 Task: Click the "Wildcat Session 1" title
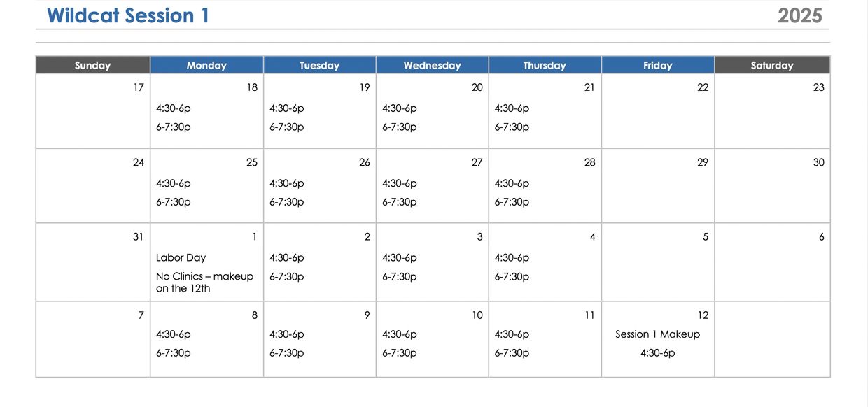coord(128,15)
